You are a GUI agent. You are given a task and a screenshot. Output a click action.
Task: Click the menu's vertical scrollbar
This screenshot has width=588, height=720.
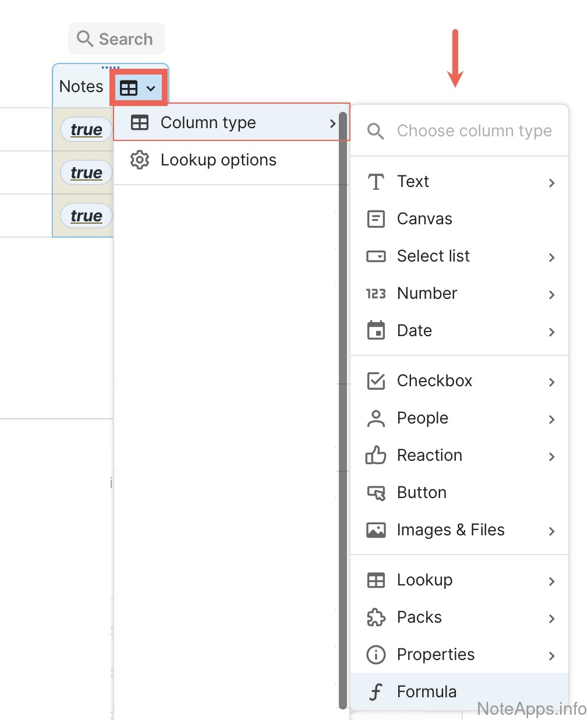pos(343,408)
